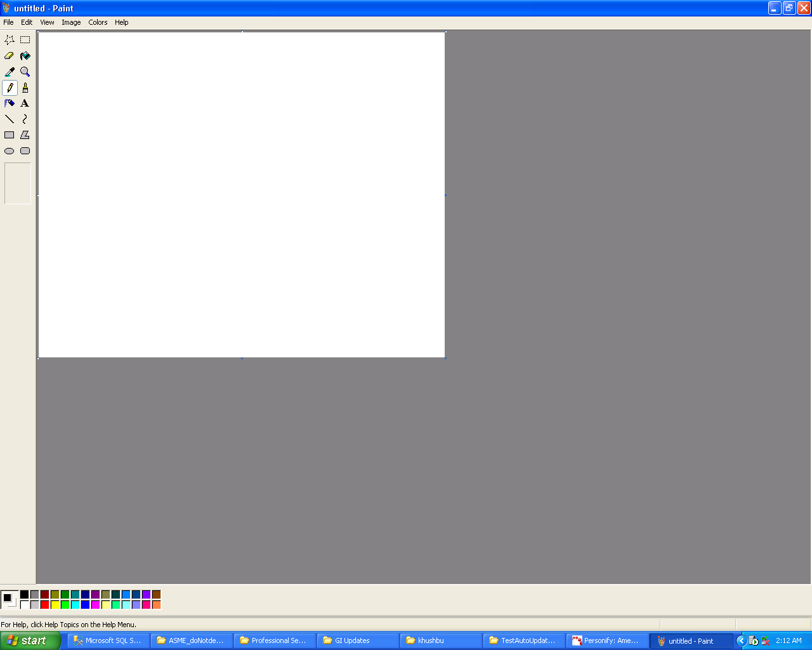Choose the rectangular Select tool
This screenshot has height=650, width=812.
tap(25, 40)
